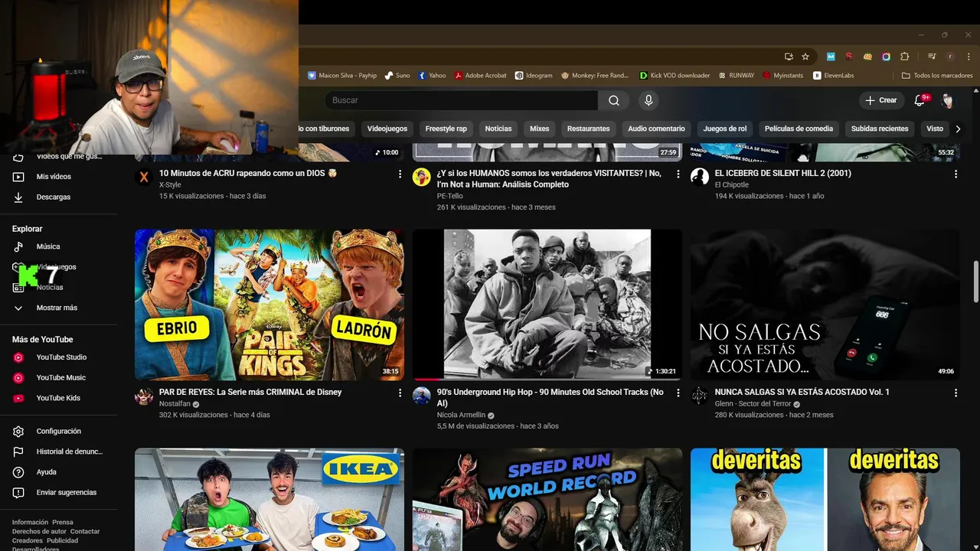Open the Publicidad footer link
The height and width of the screenshot is (551, 980).
click(x=62, y=540)
